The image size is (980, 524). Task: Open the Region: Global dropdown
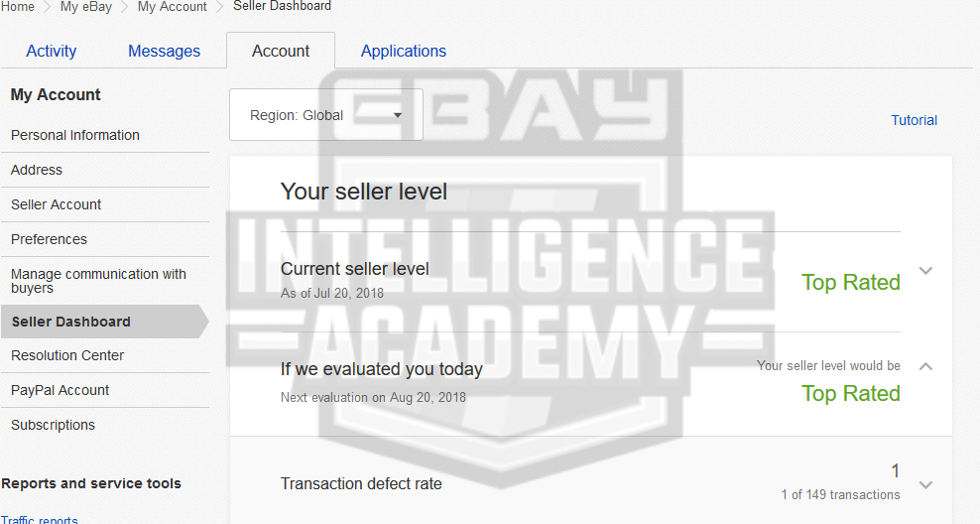325,115
